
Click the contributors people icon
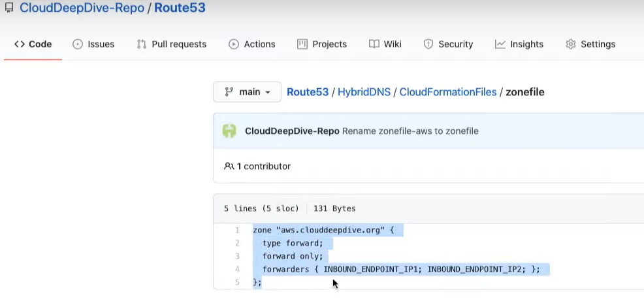pos(229,167)
